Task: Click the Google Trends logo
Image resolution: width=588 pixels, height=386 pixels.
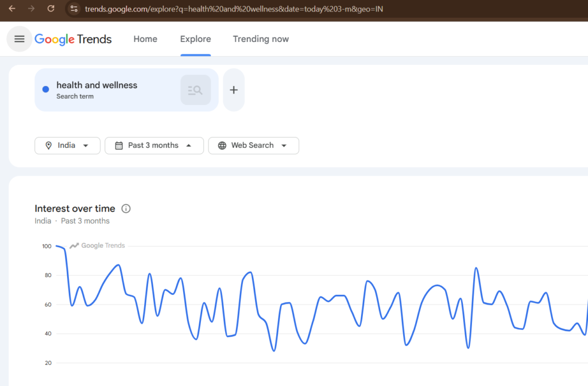Action: [x=73, y=39]
